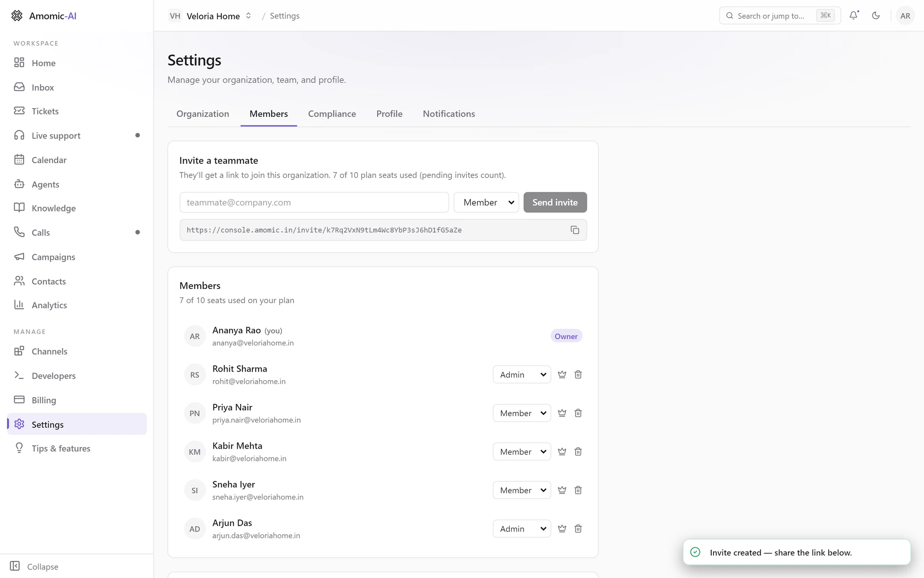Open Developers in sidebar
Viewport: 924px width, 578px height.
77,375
